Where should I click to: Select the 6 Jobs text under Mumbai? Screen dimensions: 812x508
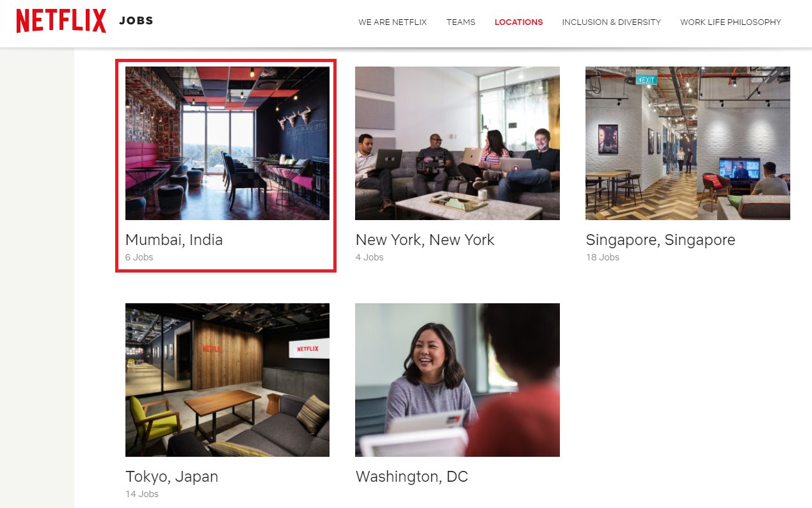139,257
